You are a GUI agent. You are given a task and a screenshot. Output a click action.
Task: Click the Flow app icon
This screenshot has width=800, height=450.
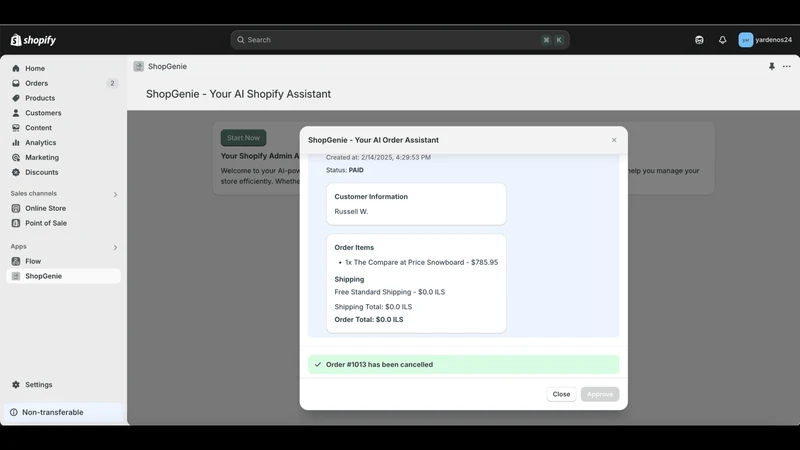(16, 261)
